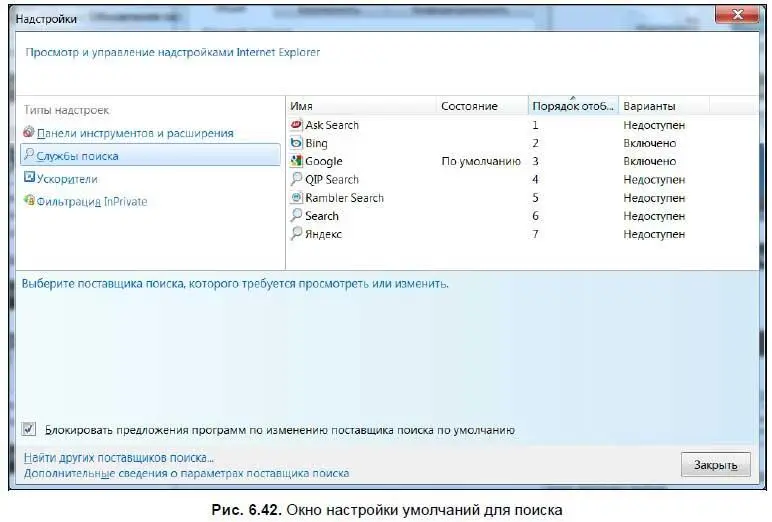Click the Яндекс magnifier icon
This screenshot has height=522, width=772.
click(x=296, y=233)
